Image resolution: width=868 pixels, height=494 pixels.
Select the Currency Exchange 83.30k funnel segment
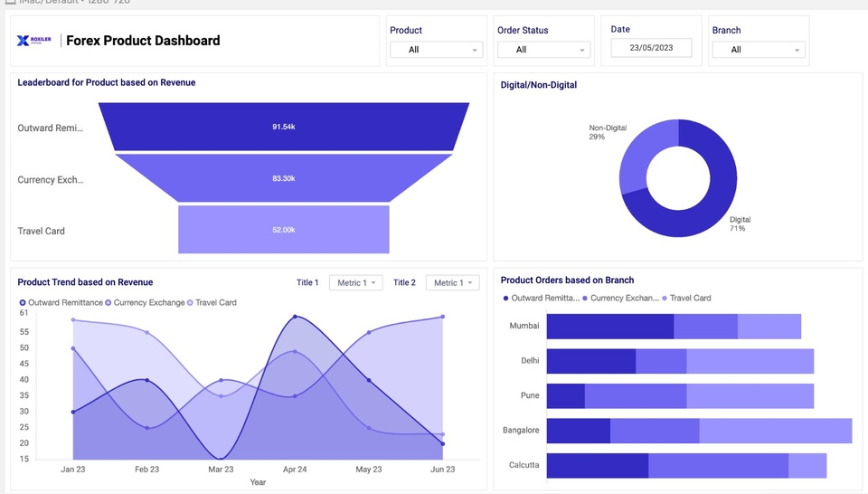(x=284, y=178)
